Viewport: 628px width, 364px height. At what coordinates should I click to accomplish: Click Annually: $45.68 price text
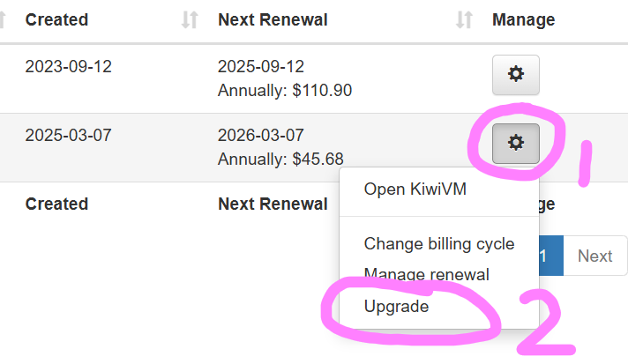pyautogui.click(x=280, y=160)
